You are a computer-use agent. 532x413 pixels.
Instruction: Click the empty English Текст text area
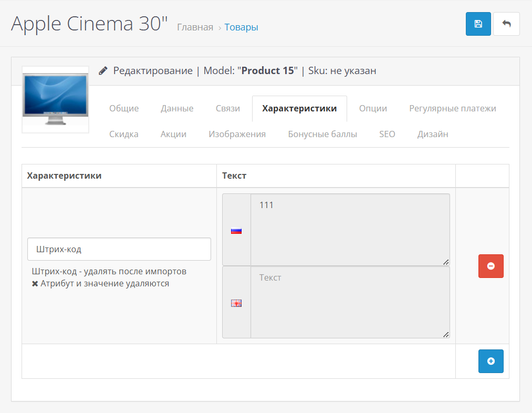click(x=350, y=302)
